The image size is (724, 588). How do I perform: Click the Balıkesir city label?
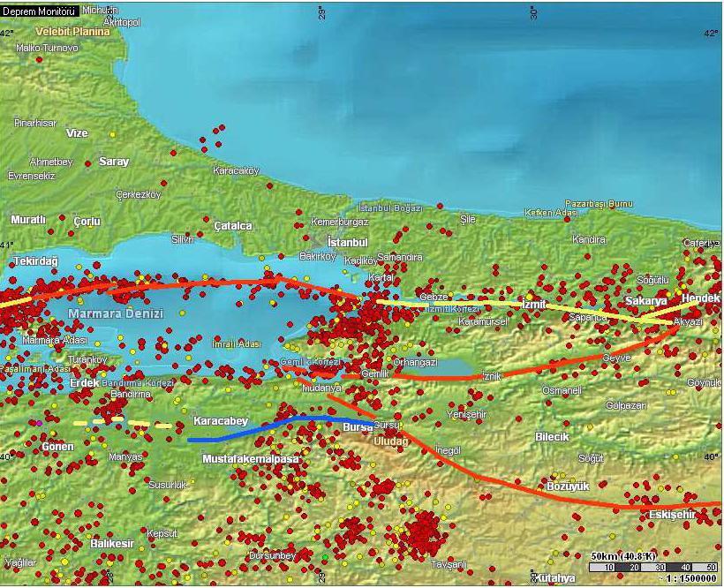(x=111, y=544)
